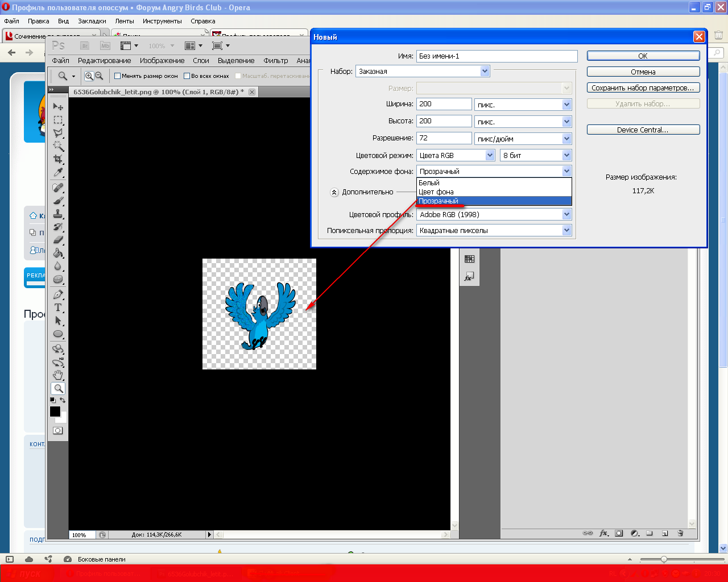This screenshot has width=728, height=582.
Task: Select the Ellipse shape tool
Action: (58, 334)
